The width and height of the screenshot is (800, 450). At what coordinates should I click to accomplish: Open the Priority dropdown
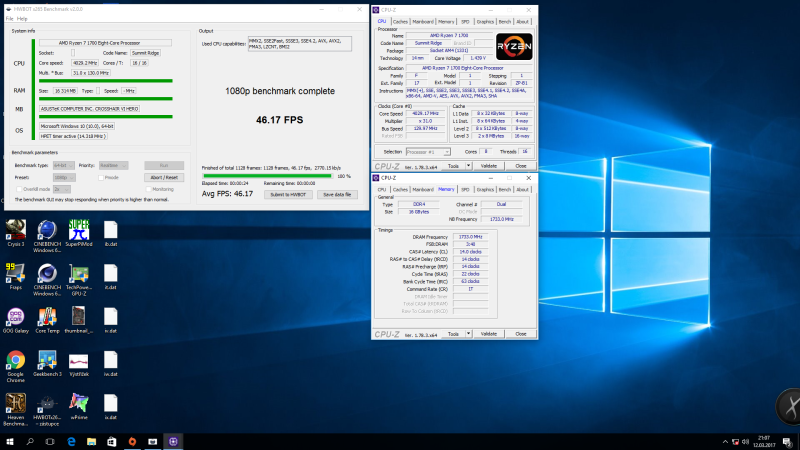113,165
